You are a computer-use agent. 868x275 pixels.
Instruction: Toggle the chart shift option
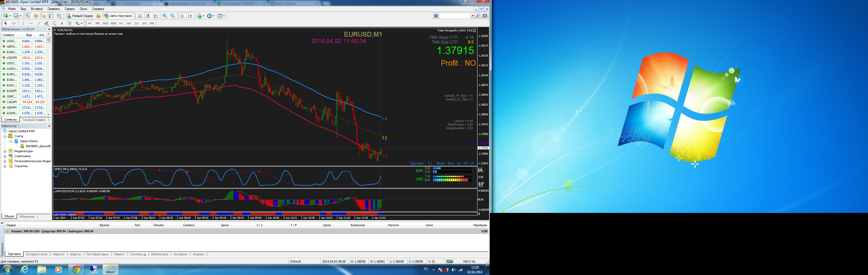[x=190, y=16]
